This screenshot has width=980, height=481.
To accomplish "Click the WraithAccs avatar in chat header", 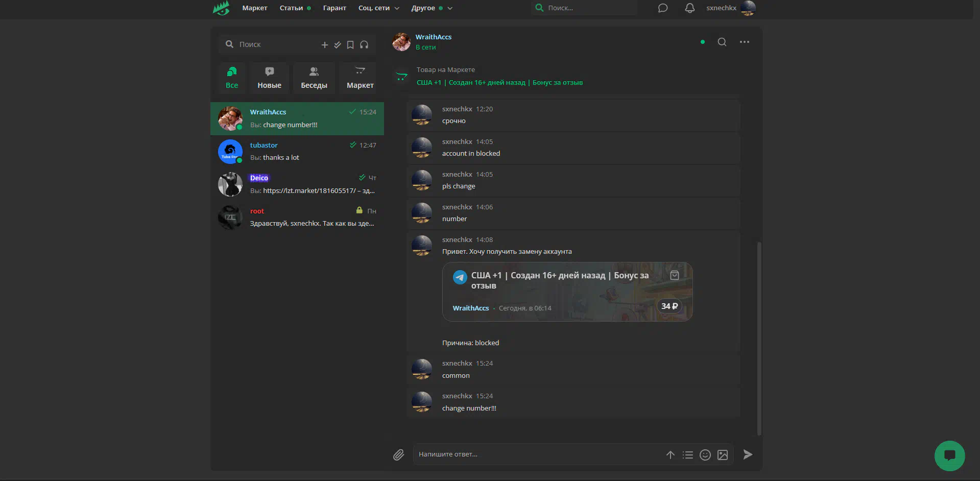I will 401,42.
